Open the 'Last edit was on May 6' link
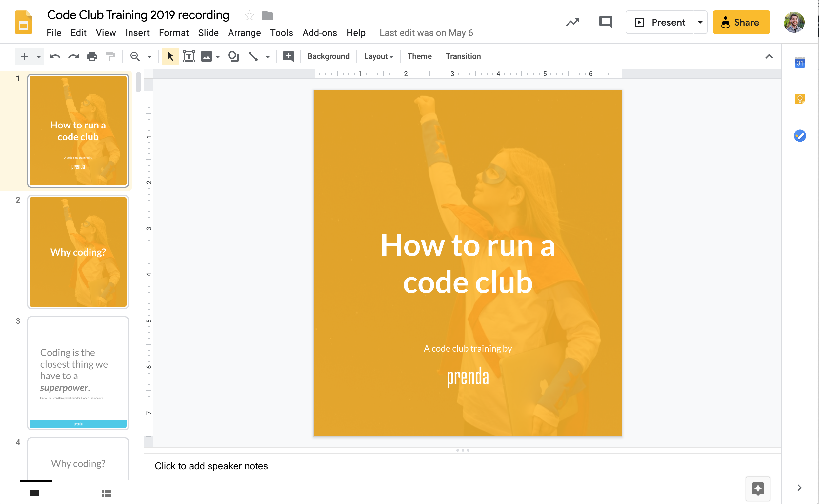 point(426,33)
